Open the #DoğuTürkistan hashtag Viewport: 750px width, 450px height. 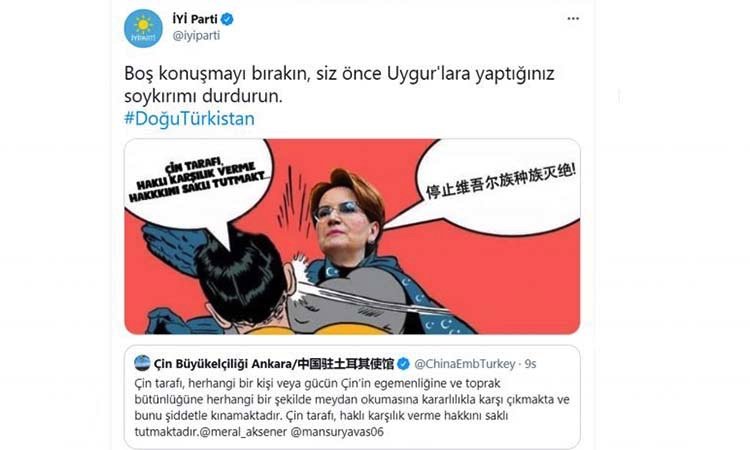coord(189,118)
